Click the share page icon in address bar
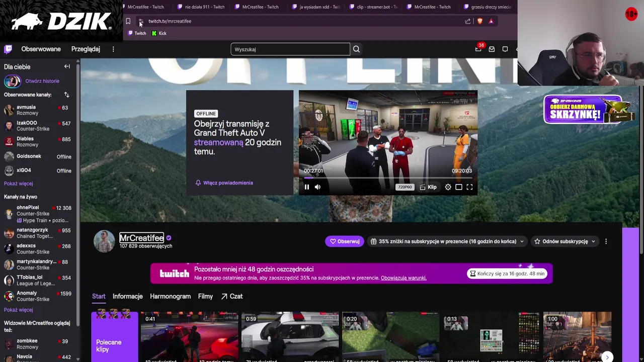This screenshot has height=362, width=644. [x=468, y=21]
